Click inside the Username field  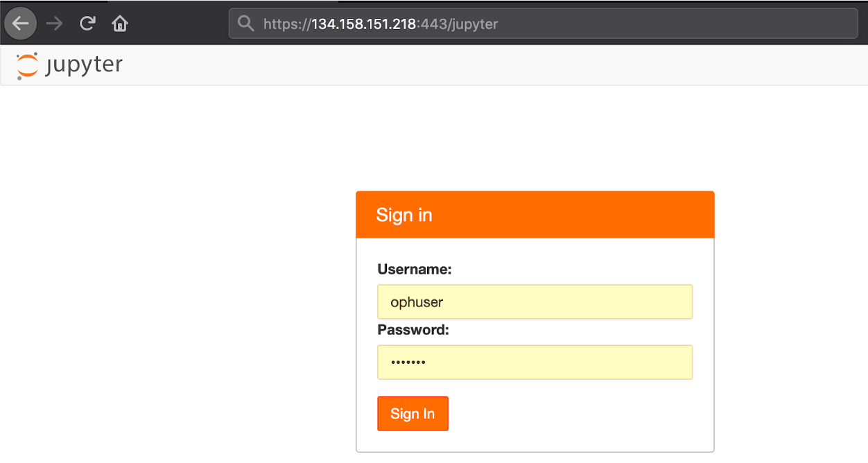535,302
